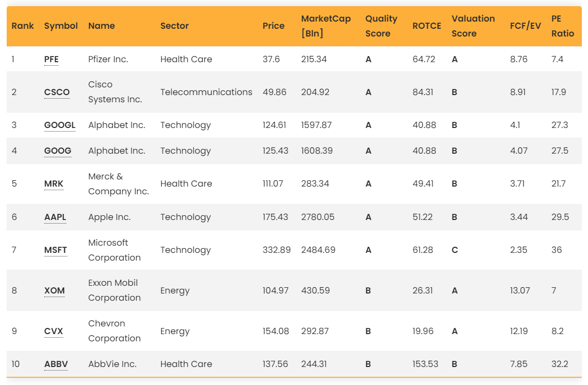Select the AbbVie Inc. name cell
Image resolution: width=588 pixels, height=385 pixels.
tap(112, 364)
